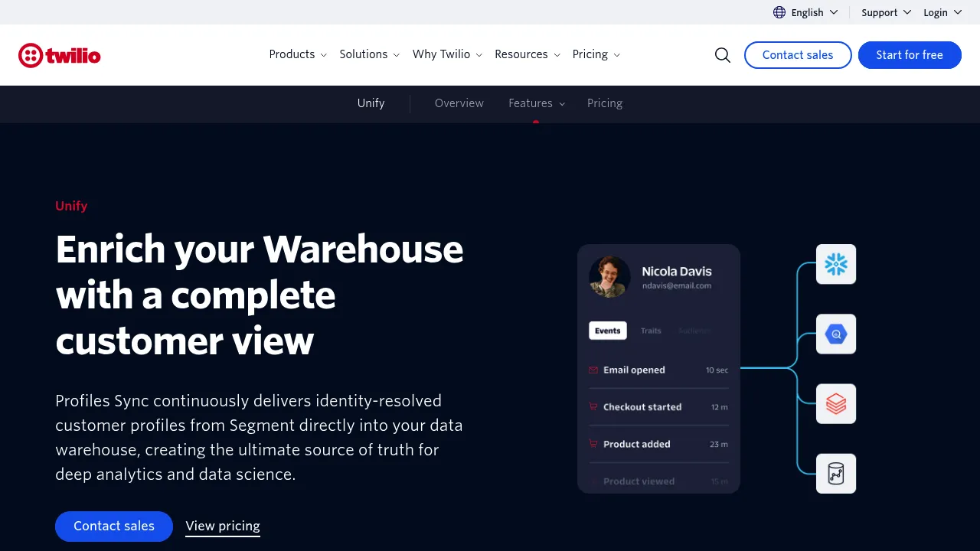Click the Checkout started event row
The image size is (980, 551).
(x=658, y=407)
